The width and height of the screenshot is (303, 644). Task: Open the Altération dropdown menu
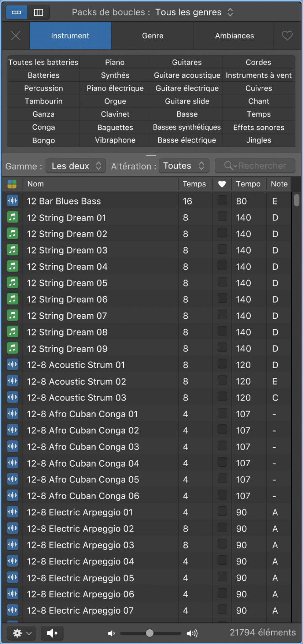pos(184,166)
